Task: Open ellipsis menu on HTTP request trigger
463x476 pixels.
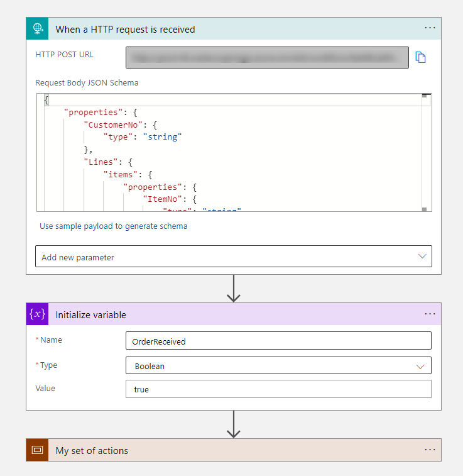Action: 430,28
